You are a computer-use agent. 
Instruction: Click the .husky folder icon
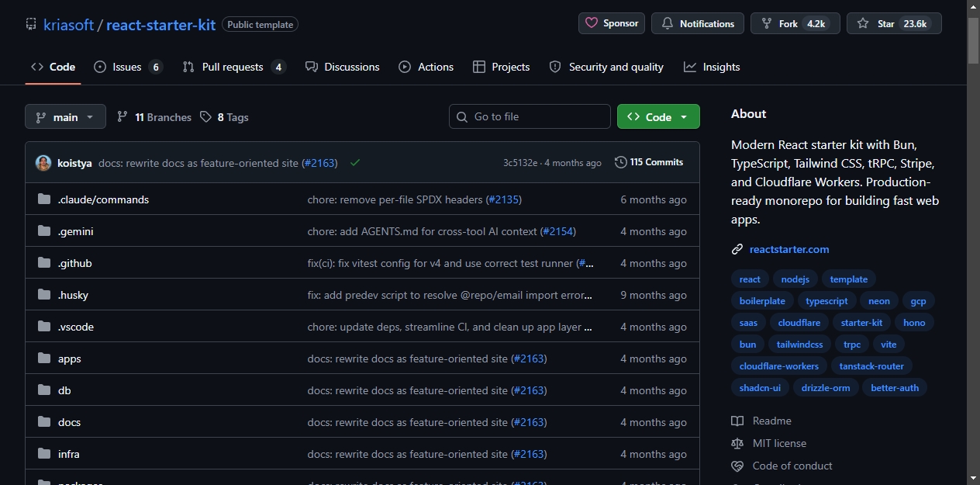point(44,295)
